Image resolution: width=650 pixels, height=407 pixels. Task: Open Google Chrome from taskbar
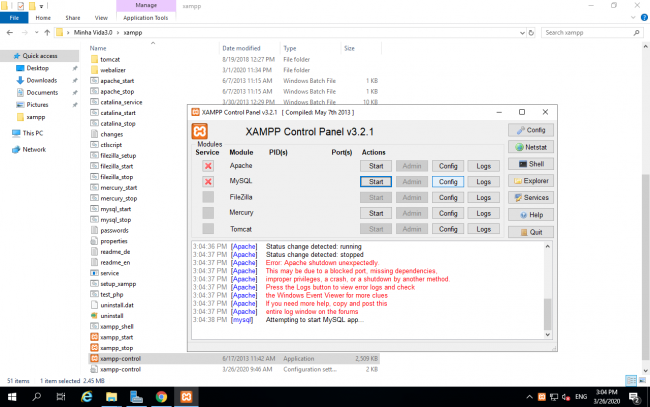coord(161,397)
